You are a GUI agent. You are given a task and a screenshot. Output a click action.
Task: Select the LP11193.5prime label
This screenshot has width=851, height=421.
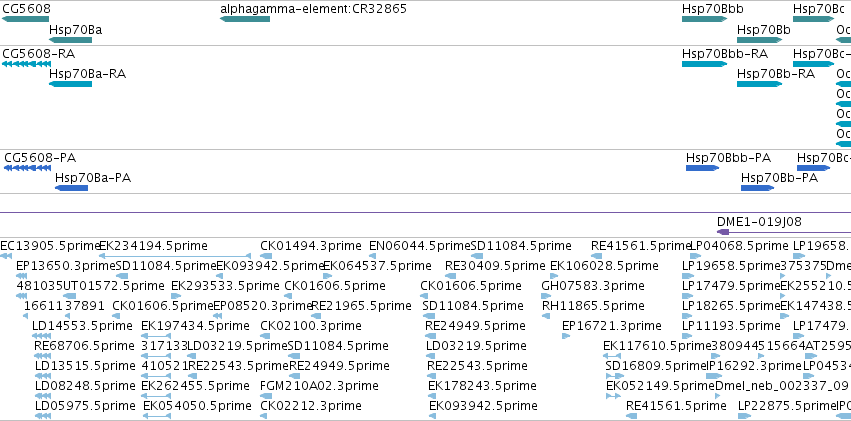tap(732, 326)
